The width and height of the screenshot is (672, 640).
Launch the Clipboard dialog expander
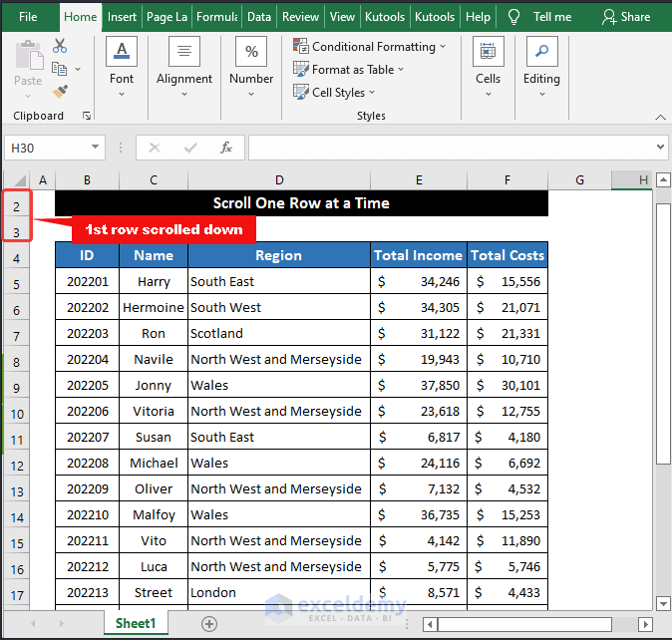[87, 116]
